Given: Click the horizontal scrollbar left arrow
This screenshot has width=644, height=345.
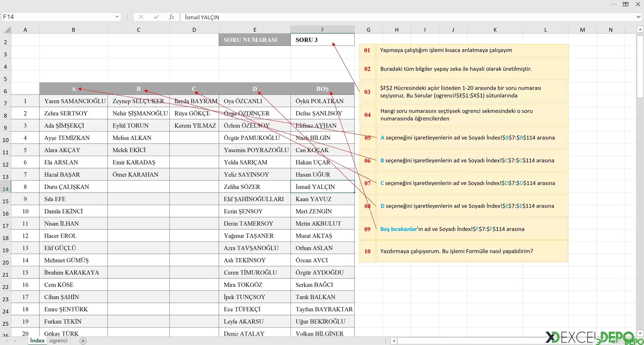Looking at the screenshot, I should (x=394, y=341).
